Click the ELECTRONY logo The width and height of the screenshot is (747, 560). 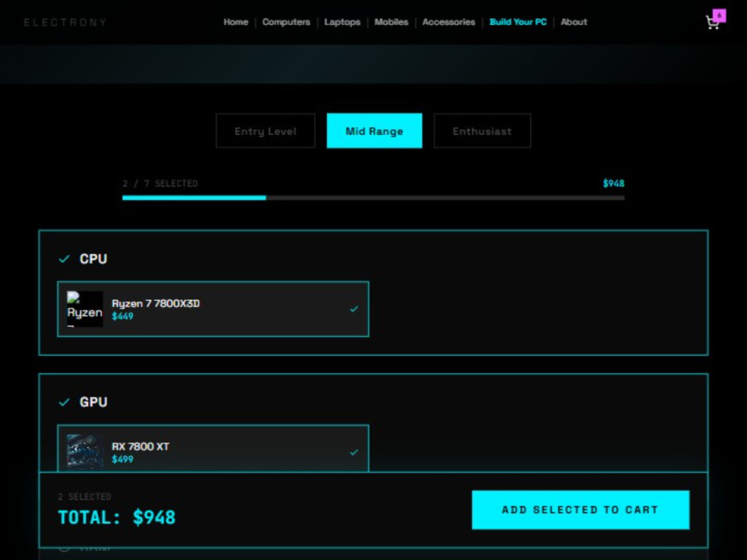click(x=65, y=22)
